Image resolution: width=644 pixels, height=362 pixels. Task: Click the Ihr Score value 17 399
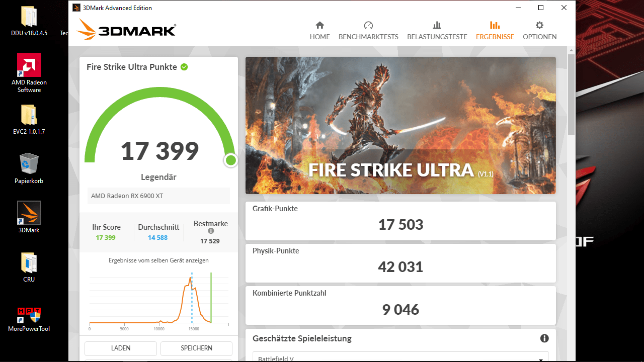[106, 238]
